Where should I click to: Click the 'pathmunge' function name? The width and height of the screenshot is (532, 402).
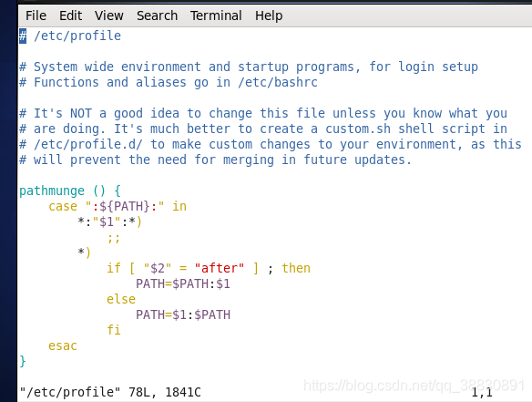[52, 191]
